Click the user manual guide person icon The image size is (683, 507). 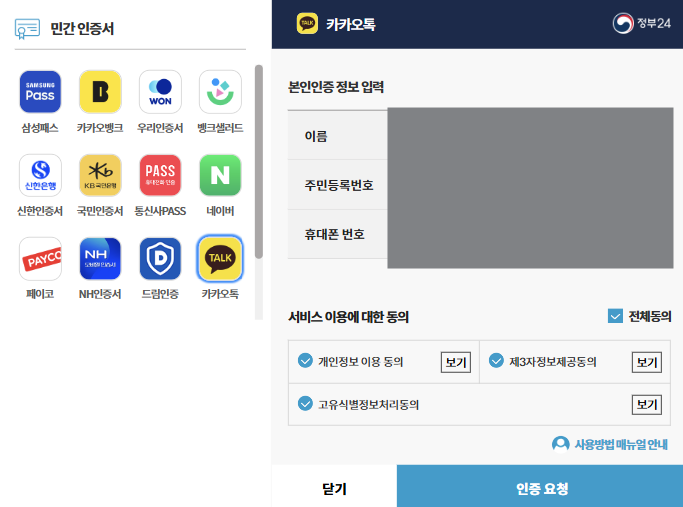[561, 444]
